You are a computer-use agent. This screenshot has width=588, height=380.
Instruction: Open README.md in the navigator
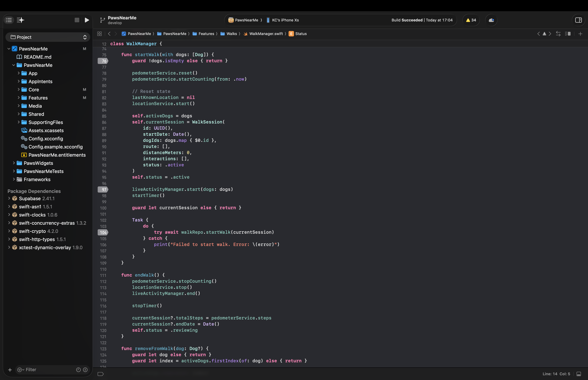[x=37, y=57]
